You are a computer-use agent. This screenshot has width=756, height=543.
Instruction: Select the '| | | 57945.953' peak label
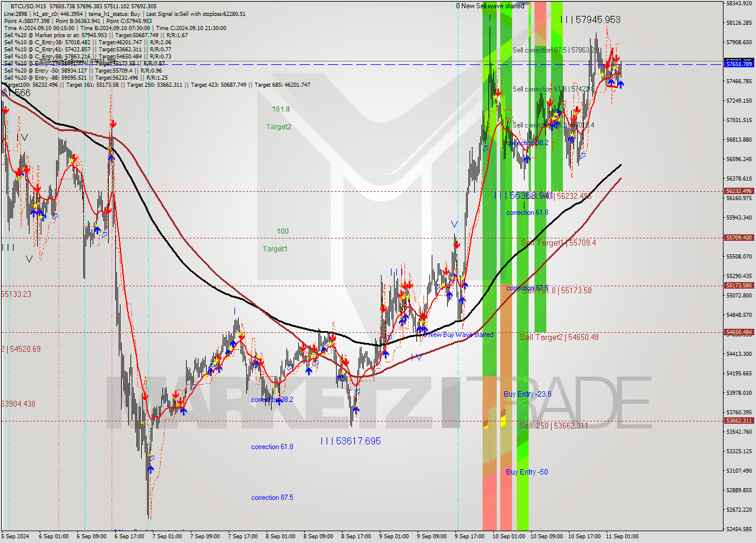(x=590, y=19)
